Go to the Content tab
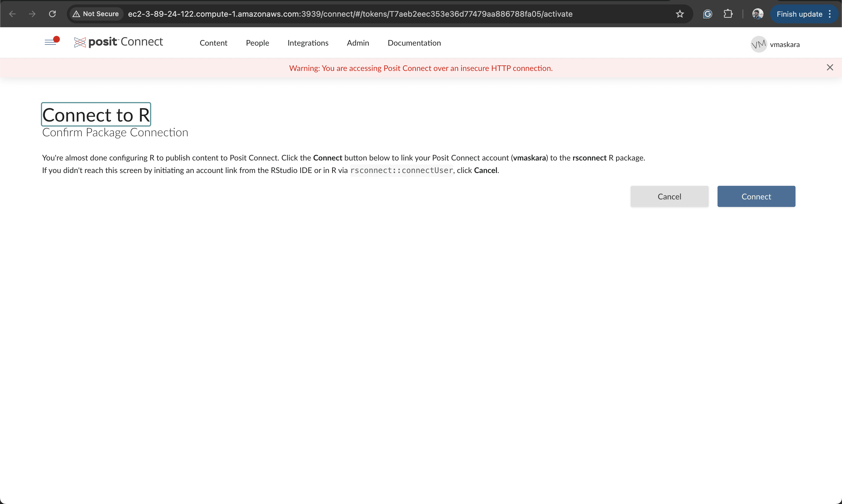Image resolution: width=842 pixels, height=504 pixels. [213, 43]
